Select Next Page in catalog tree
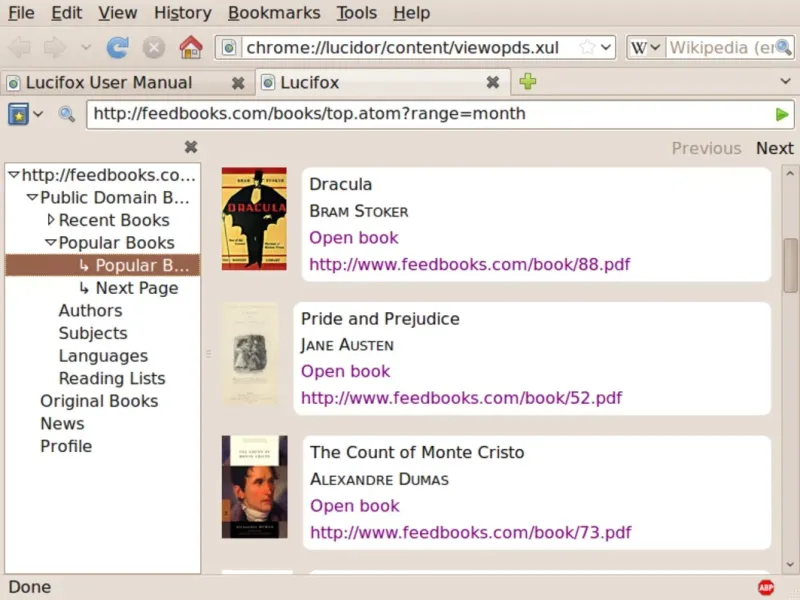The image size is (800, 600). pos(137,288)
